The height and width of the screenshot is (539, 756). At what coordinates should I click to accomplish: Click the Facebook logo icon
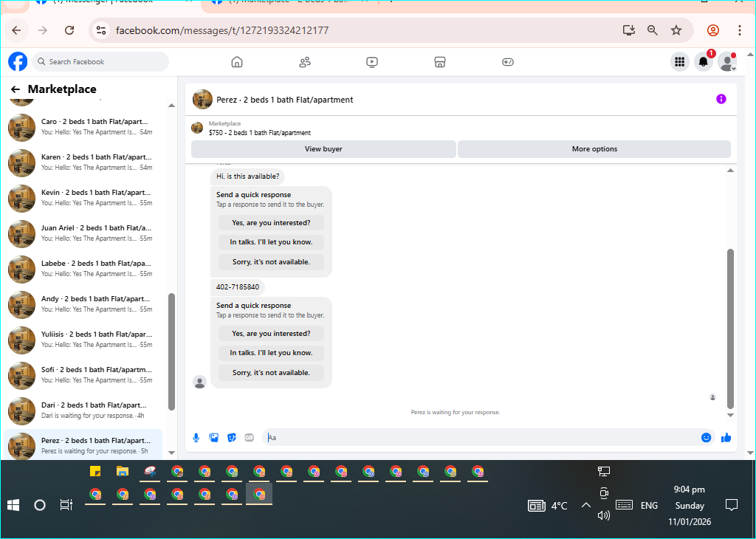coord(18,62)
